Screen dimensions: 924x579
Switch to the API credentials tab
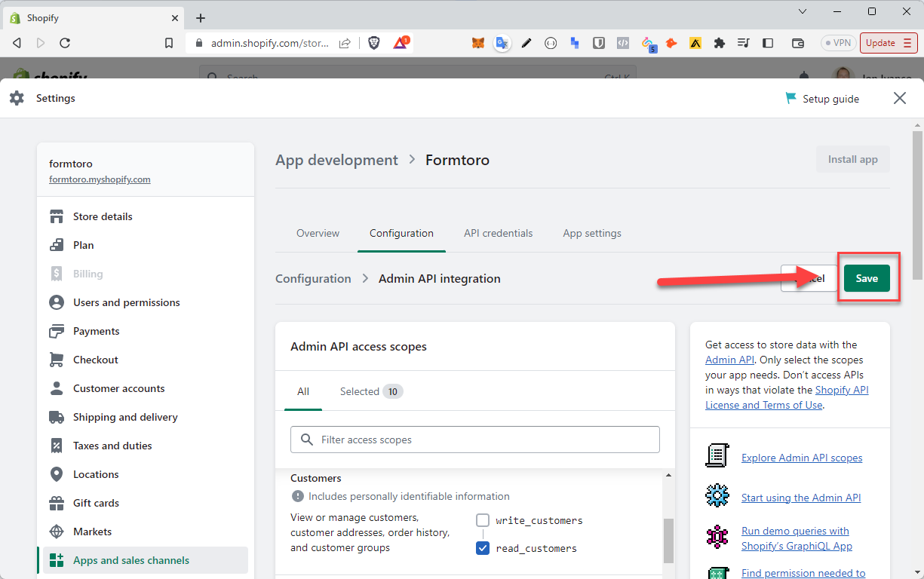click(x=498, y=233)
